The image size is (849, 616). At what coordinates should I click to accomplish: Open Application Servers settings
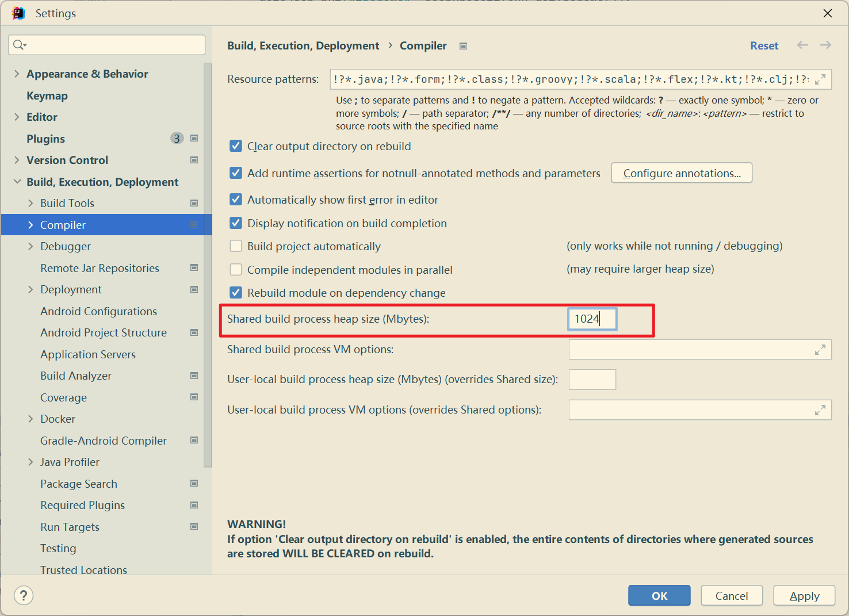(88, 354)
